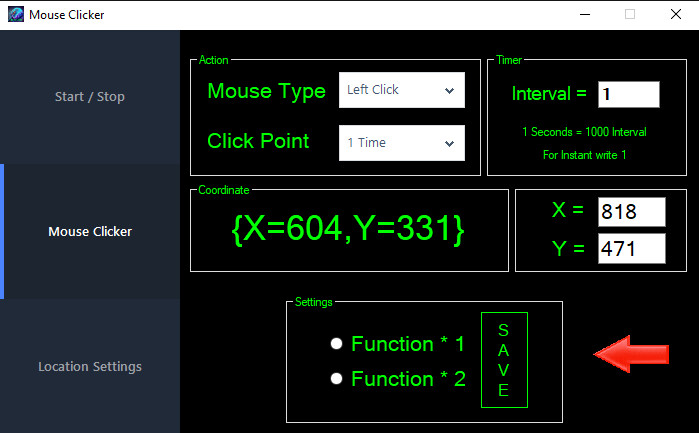The height and width of the screenshot is (433, 699).
Task: Click the red arrow pointing at Settings
Action: pyautogui.click(x=631, y=353)
